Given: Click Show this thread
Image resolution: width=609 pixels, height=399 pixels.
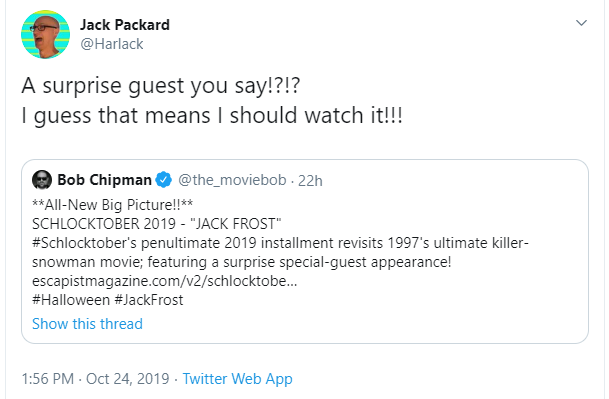Looking at the screenshot, I should click(x=87, y=324).
